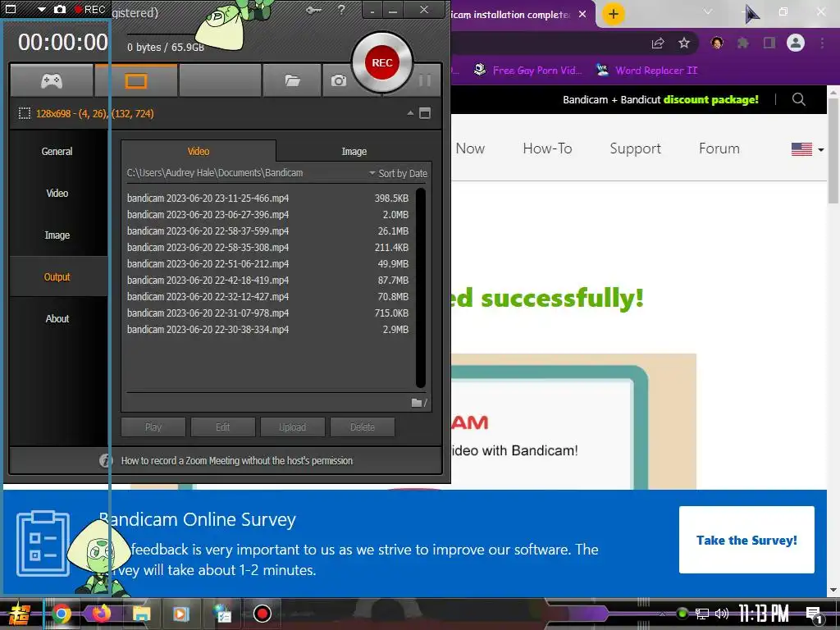The width and height of the screenshot is (840, 630).
Task: Select bandicam 2023-06-20 22-30-38-334.mp4
Action: coord(268,330)
